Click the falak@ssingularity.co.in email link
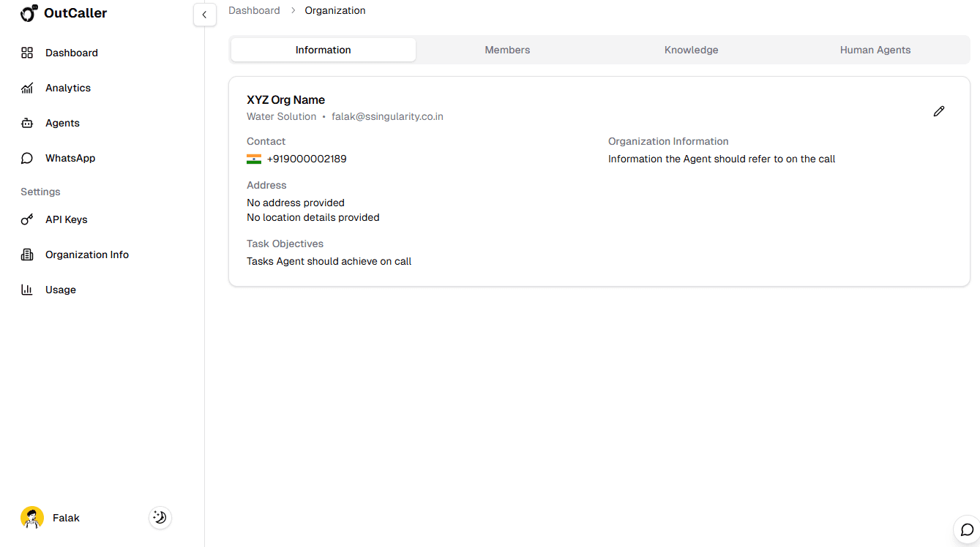 click(x=387, y=116)
